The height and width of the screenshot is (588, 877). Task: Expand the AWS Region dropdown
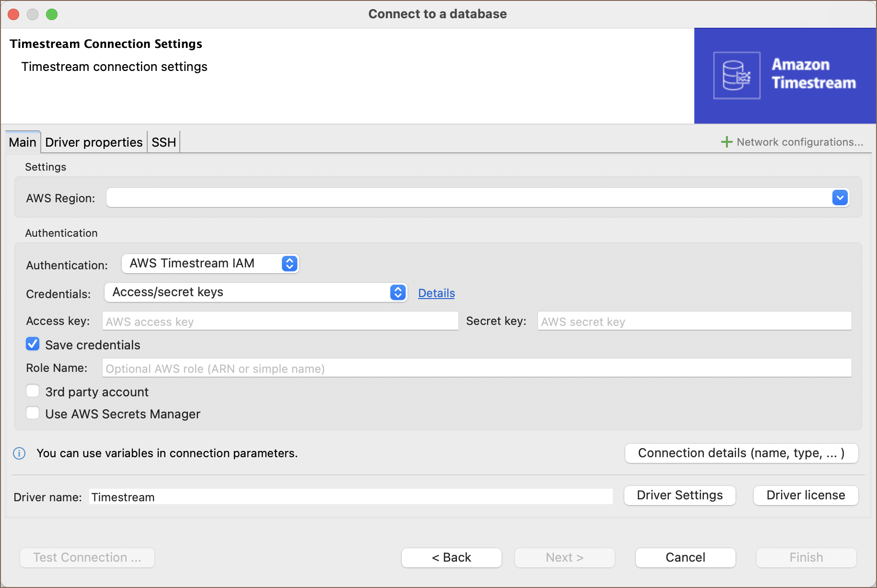(840, 197)
